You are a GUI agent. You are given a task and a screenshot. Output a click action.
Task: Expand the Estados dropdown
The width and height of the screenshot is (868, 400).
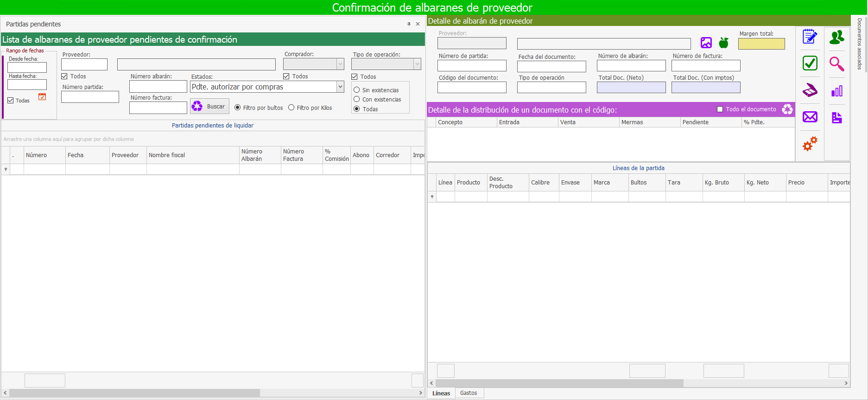point(340,87)
